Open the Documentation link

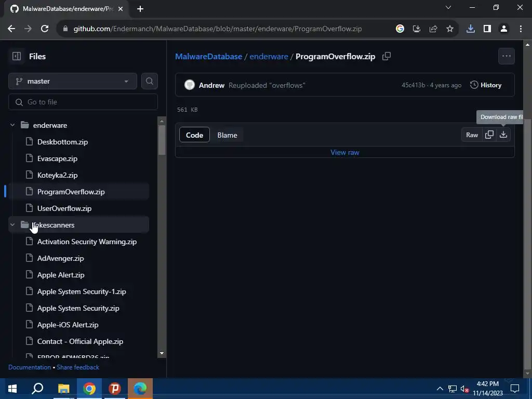click(x=30, y=367)
